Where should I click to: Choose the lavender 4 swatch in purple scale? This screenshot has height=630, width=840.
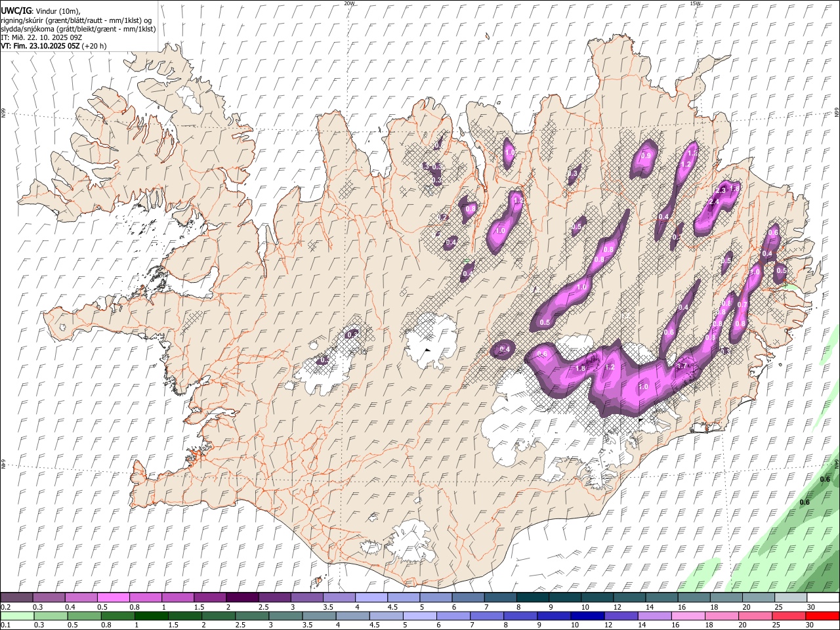(x=371, y=598)
